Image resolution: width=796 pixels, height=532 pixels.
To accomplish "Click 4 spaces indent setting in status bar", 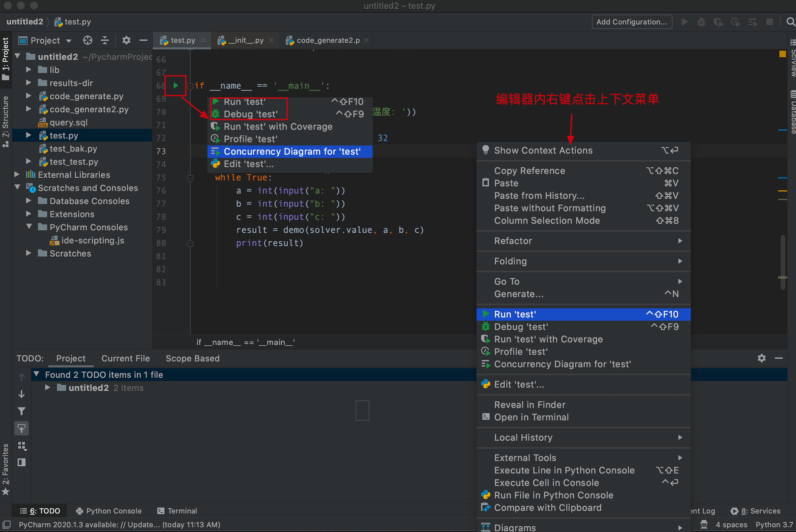I will pos(731,525).
